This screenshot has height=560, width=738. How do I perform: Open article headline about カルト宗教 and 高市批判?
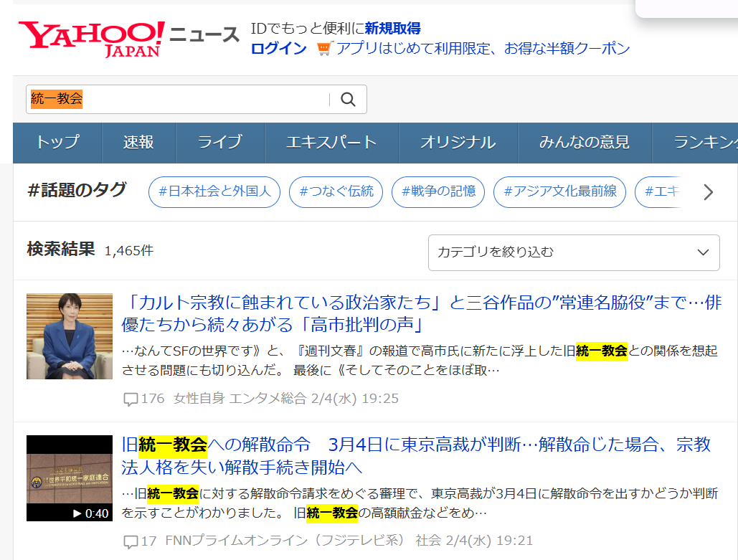421,313
